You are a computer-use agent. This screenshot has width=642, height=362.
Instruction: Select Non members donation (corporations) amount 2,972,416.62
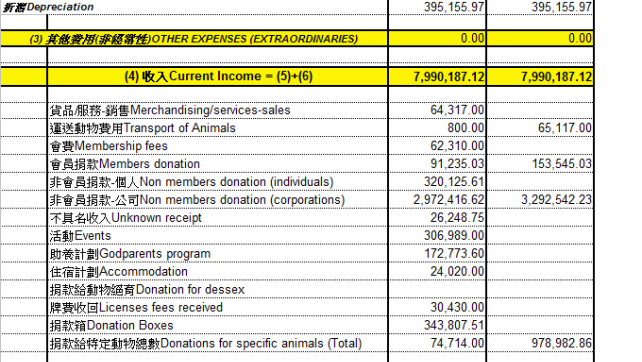437,200
